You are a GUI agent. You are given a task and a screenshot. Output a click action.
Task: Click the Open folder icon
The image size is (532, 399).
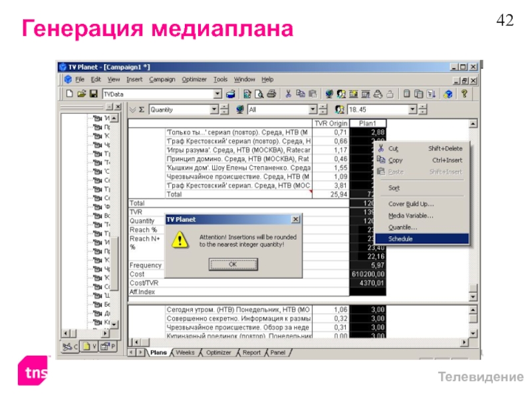(81, 94)
